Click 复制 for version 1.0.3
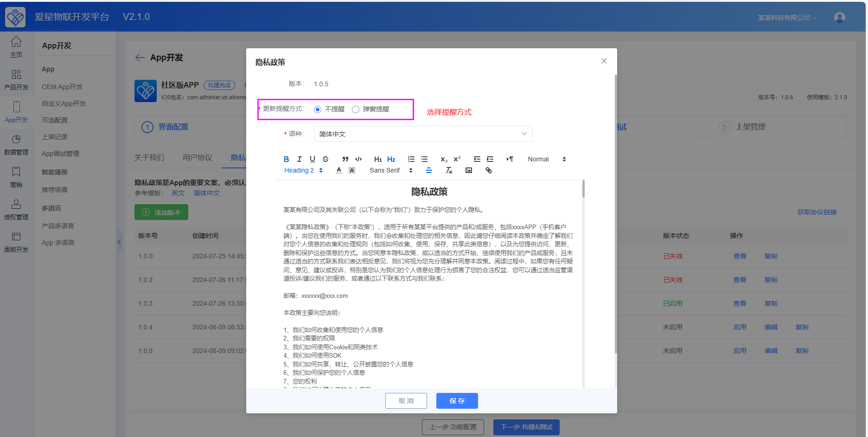 pyautogui.click(x=771, y=303)
